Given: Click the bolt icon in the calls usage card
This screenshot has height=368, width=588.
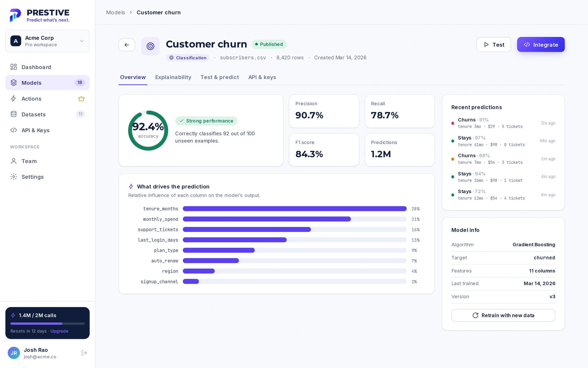Looking at the screenshot, I should pyautogui.click(x=13, y=315).
